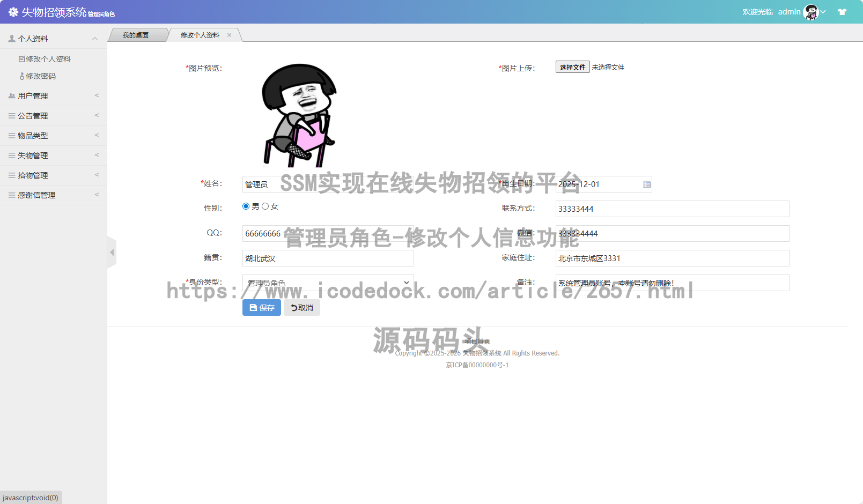This screenshot has width=863, height=504.
Task: Select the 男 gender radio button
Action: (246, 205)
